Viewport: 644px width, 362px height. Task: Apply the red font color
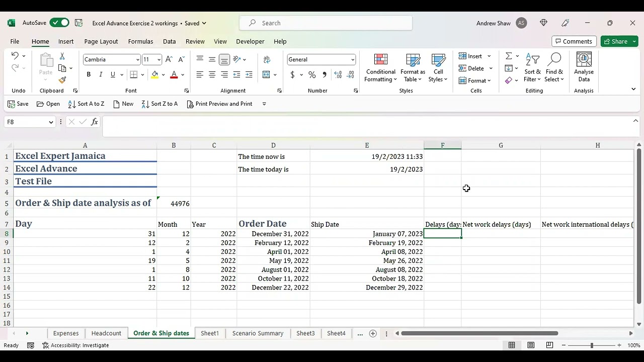(174, 74)
